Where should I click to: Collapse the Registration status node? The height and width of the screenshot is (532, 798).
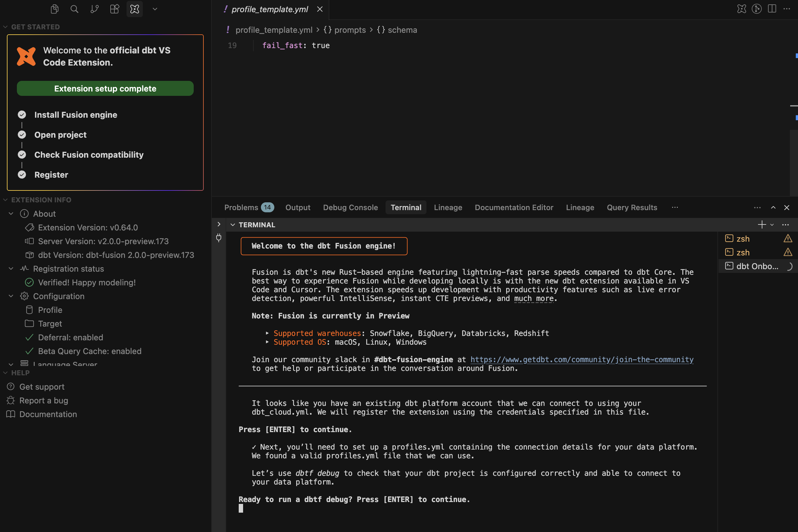(11, 269)
